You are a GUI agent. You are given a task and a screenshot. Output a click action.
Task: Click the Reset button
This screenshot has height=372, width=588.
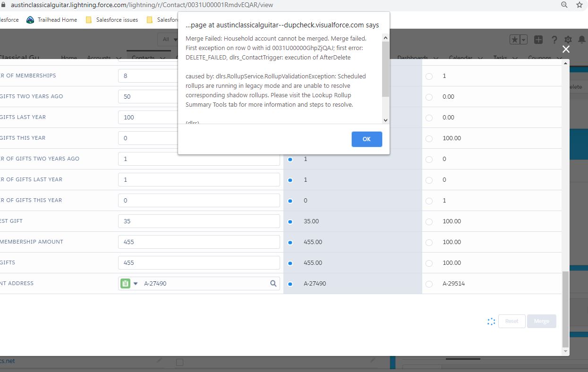[x=511, y=321]
